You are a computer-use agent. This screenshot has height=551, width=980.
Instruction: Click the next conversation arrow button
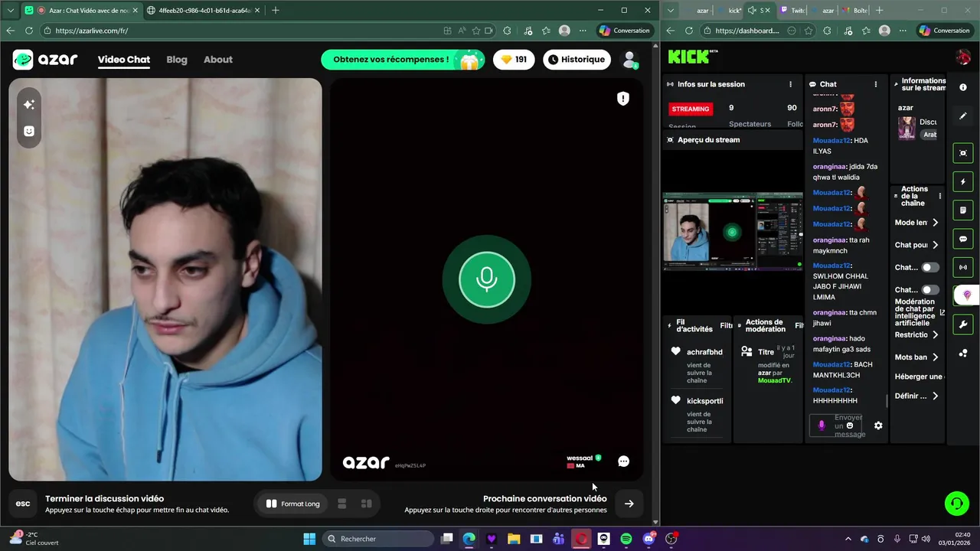629,504
